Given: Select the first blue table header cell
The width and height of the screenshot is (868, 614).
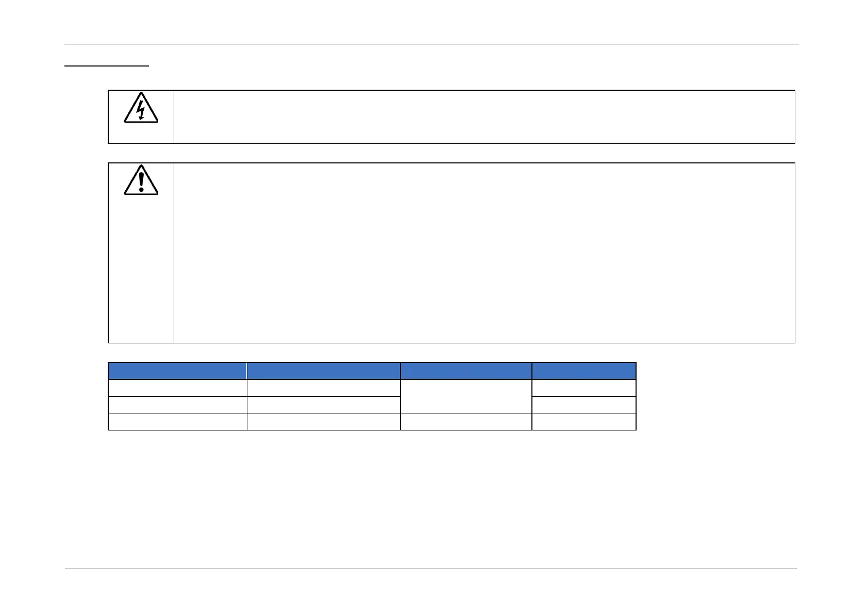Looking at the screenshot, I should coord(177,371).
